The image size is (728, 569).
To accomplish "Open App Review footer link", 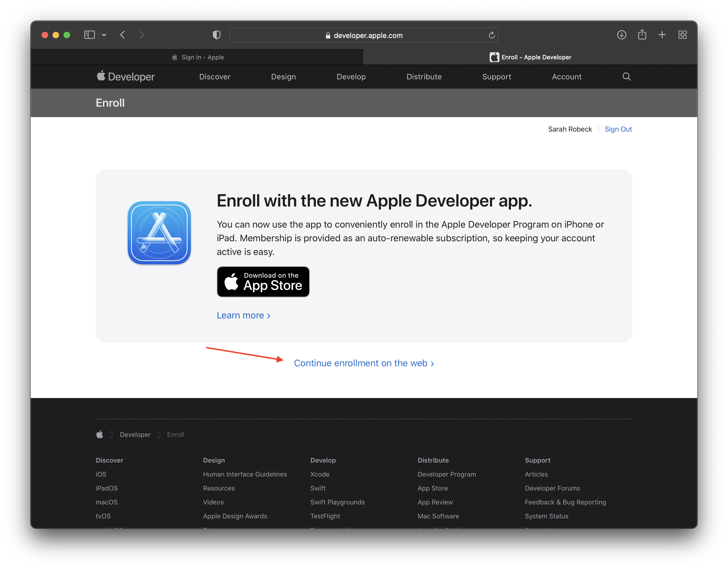I will pyautogui.click(x=435, y=502).
